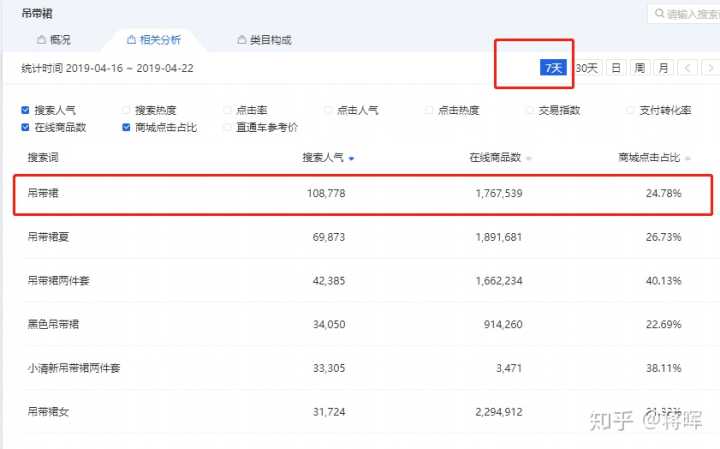Viewport: 720px width, 449px height.
Task: Choose the 月 monthly period button
Action: (x=663, y=68)
